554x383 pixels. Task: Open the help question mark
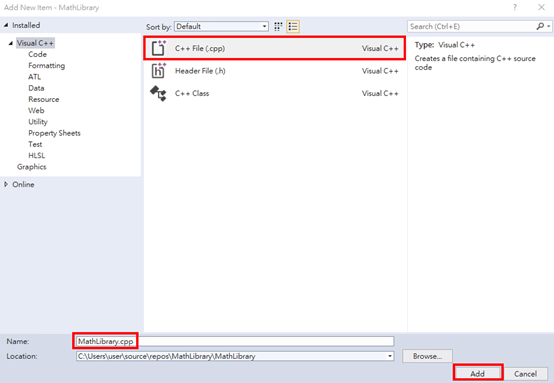tap(515, 7)
